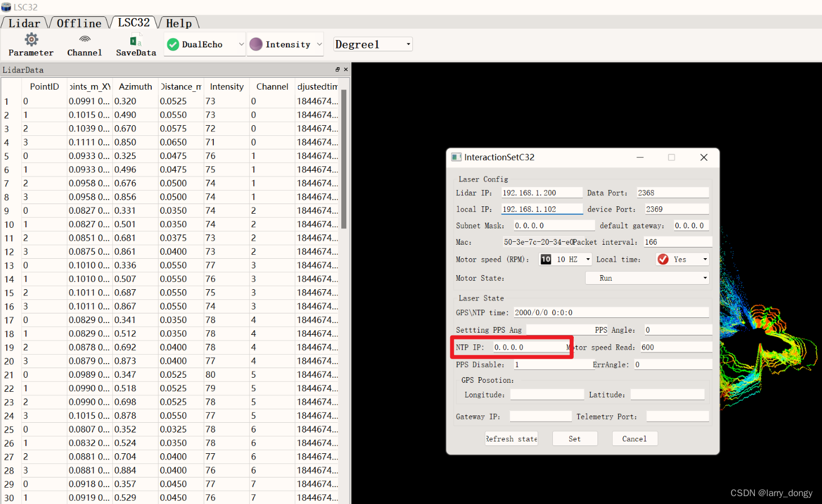Click the Cancel button in dialog
822x504 pixels.
(634, 439)
